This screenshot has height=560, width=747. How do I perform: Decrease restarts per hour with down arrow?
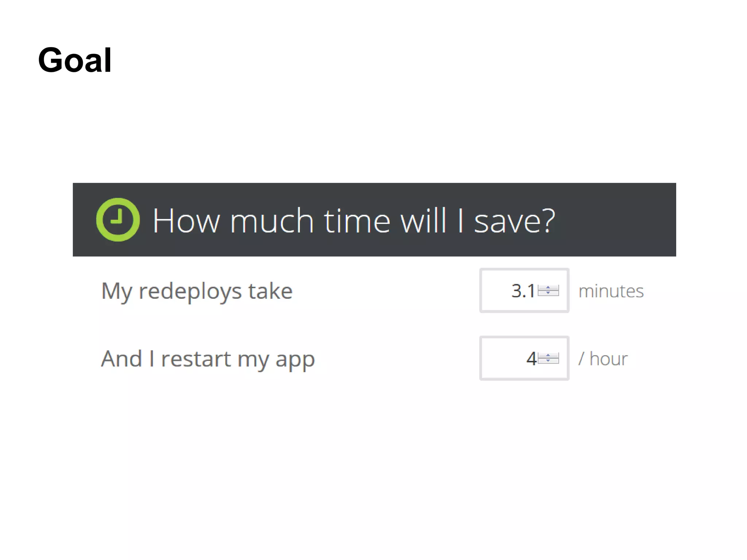[548, 361]
